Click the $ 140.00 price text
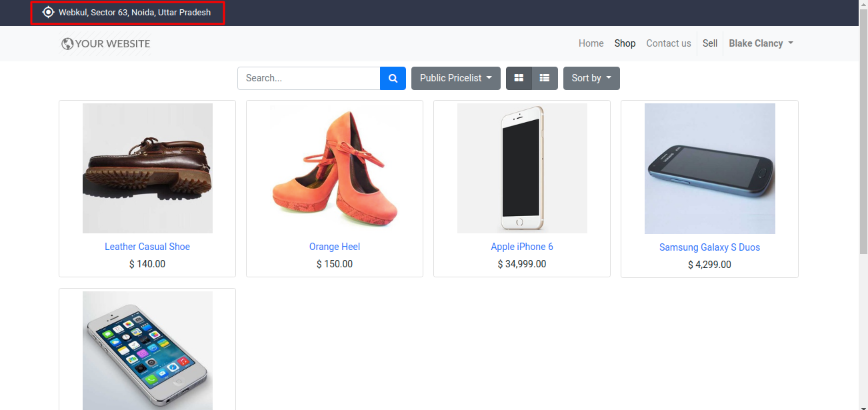Viewport: 868px width, 410px height. pos(147,264)
